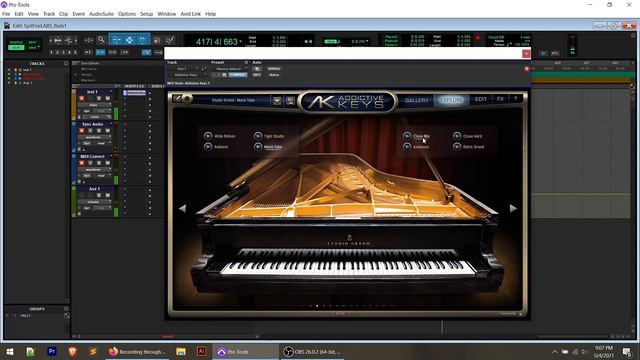Click the Compare button in plug-in header
This screenshot has width=640, height=360.
pos(238,75)
